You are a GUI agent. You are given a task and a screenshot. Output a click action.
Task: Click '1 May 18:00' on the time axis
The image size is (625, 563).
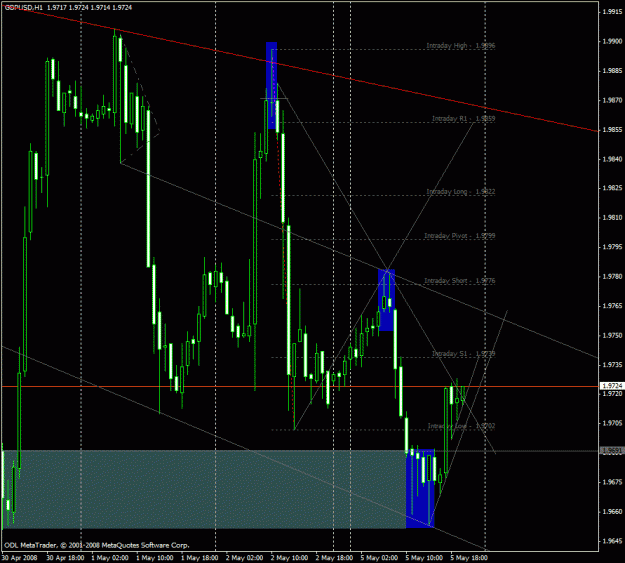(x=200, y=557)
